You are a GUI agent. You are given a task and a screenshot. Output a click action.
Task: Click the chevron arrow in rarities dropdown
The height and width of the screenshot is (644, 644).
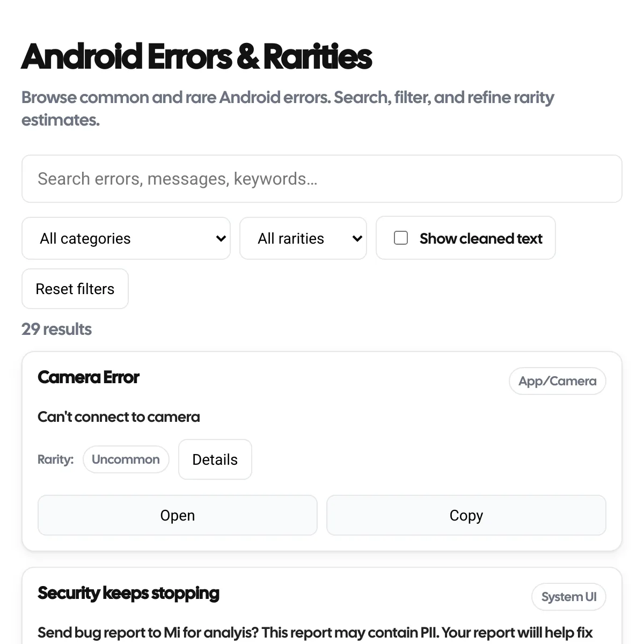click(357, 238)
